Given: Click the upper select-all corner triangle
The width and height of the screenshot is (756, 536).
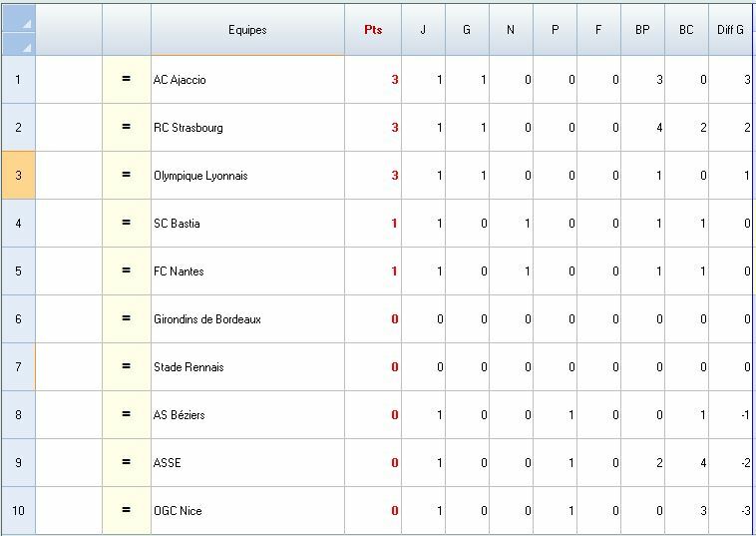Looking at the screenshot, I should tap(26, 23).
